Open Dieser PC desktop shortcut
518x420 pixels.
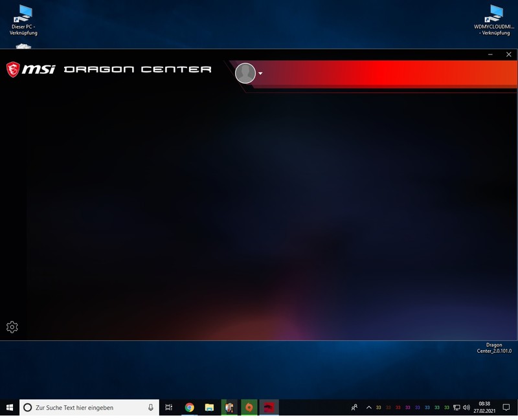coord(25,19)
